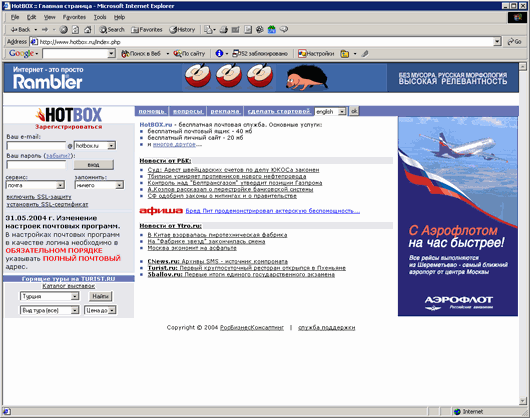Click the page icon in address bar

click(x=34, y=42)
